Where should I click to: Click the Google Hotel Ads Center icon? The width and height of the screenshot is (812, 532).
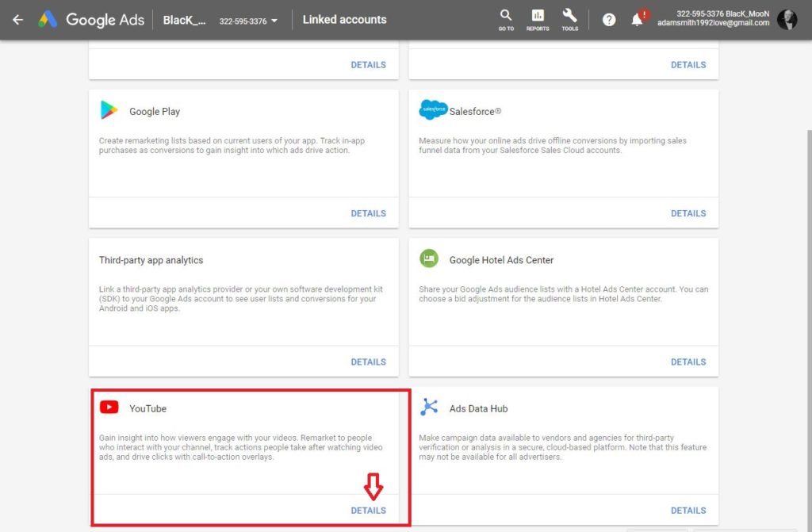point(429,258)
